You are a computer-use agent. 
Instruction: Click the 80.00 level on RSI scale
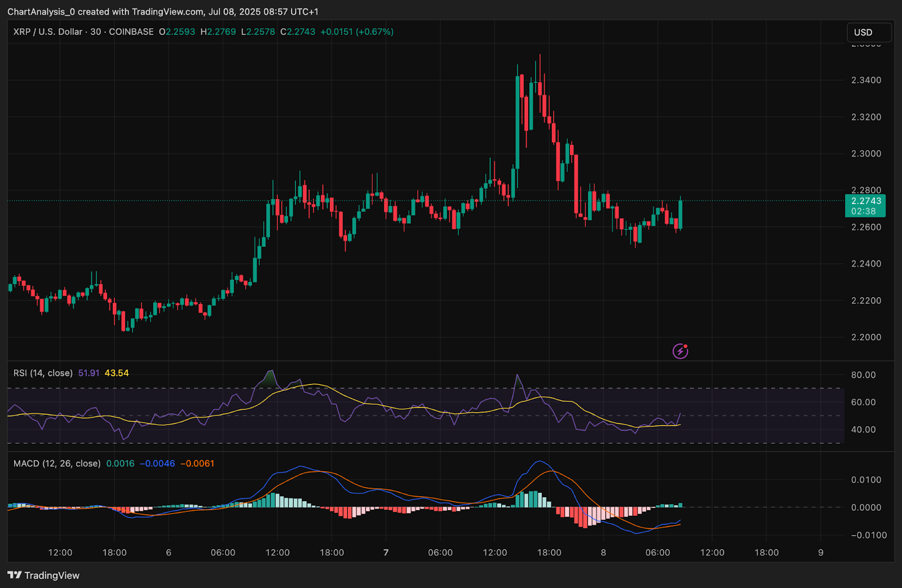click(x=863, y=375)
